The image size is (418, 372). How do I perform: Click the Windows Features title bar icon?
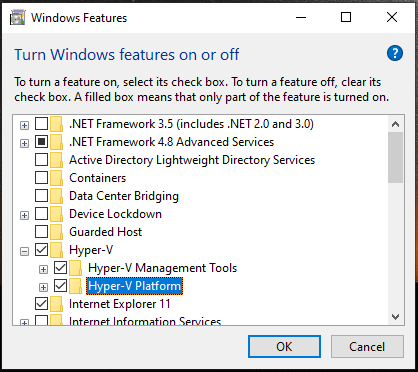click(17, 17)
